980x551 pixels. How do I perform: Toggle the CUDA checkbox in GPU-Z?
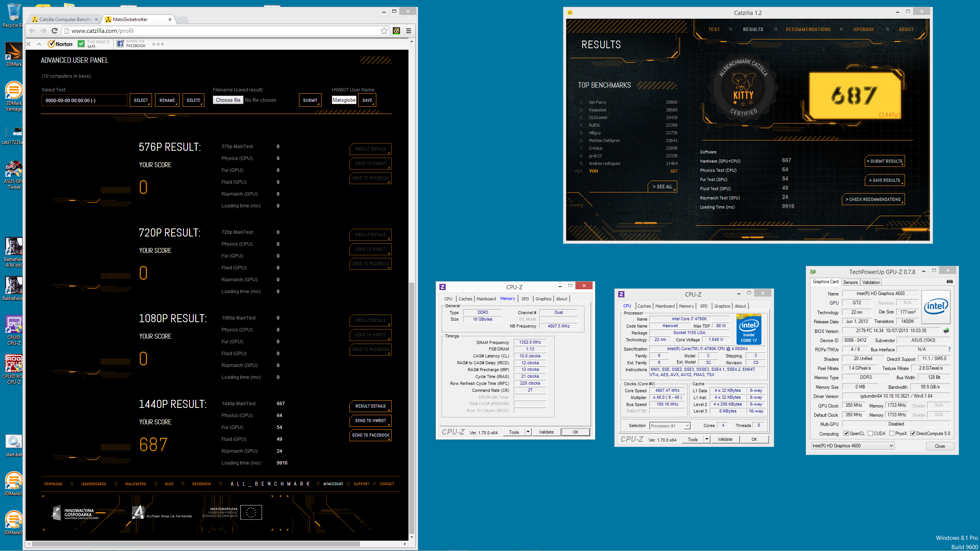pos(870,434)
